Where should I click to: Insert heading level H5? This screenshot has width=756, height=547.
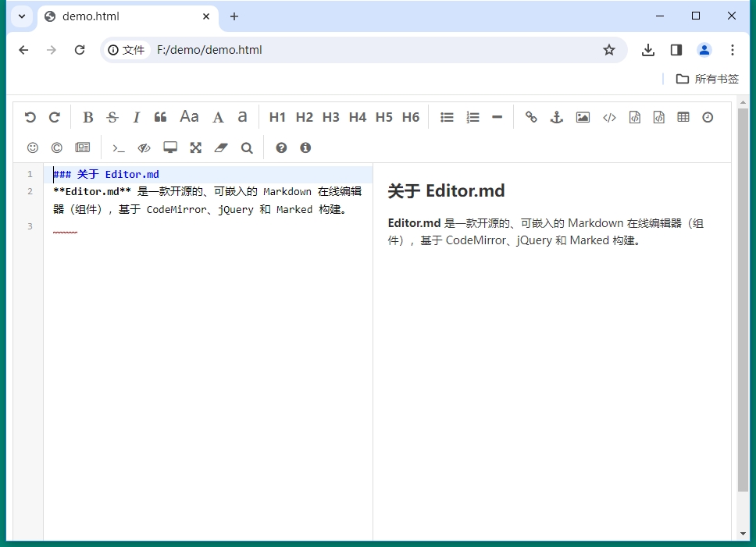383,117
